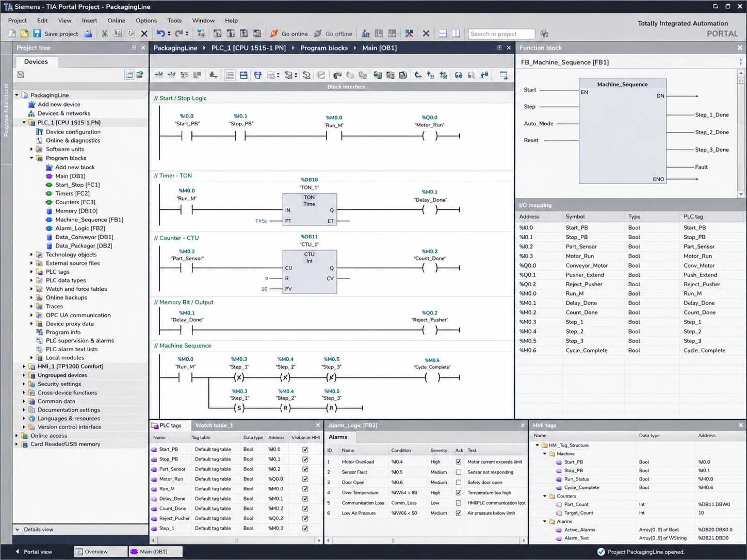Click the Undo arrow icon

point(160,34)
